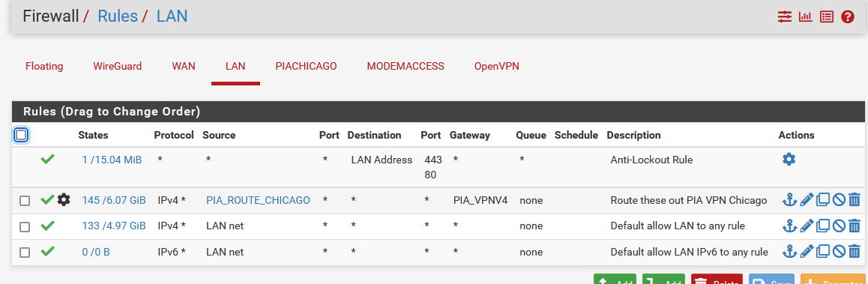The width and height of the screenshot is (868, 284).
Task: Tick checkbox for PIA_ROUTE_CHICAGO rule
Action: pyautogui.click(x=24, y=200)
